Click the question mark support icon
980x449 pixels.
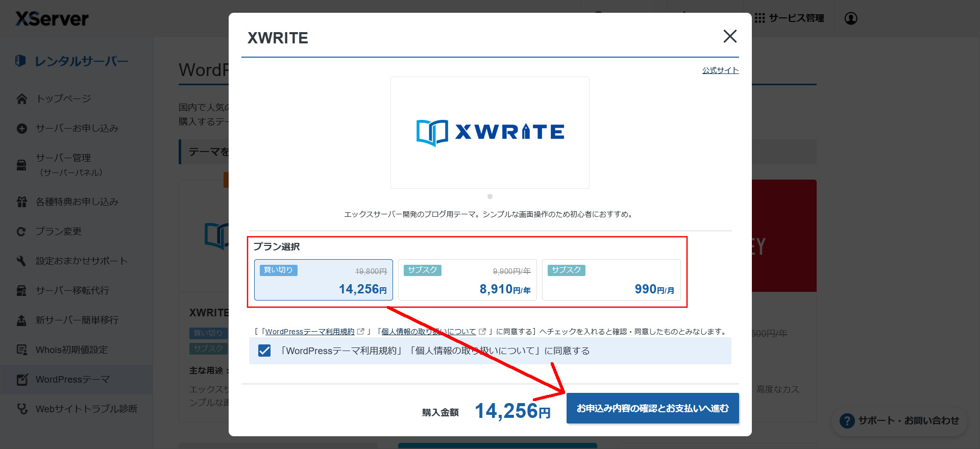pyautogui.click(x=847, y=421)
